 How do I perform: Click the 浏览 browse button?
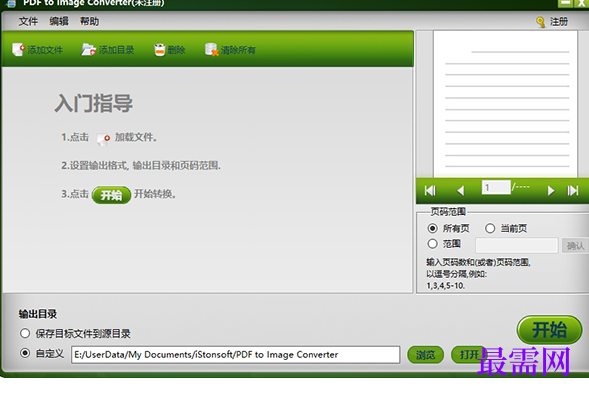pyautogui.click(x=426, y=355)
